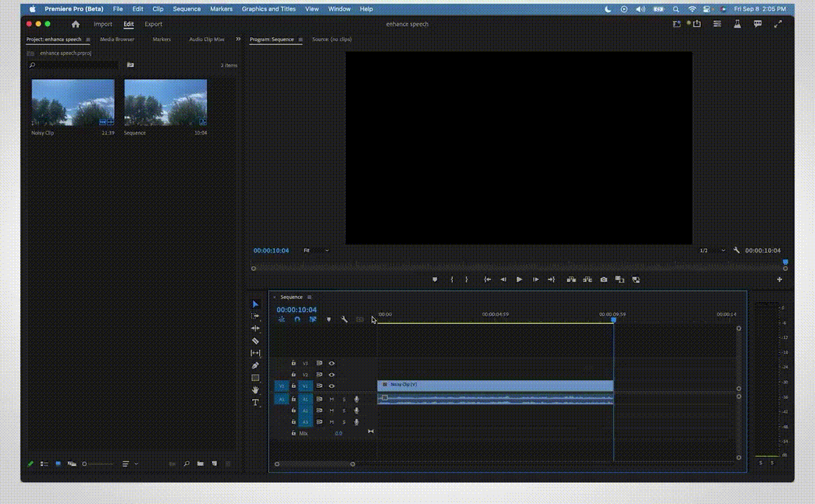Image resolution: width=815 pixels, height=504 pixels.
Task: Open the workspaces icon in the header
Action: click(x=717, y=24)
